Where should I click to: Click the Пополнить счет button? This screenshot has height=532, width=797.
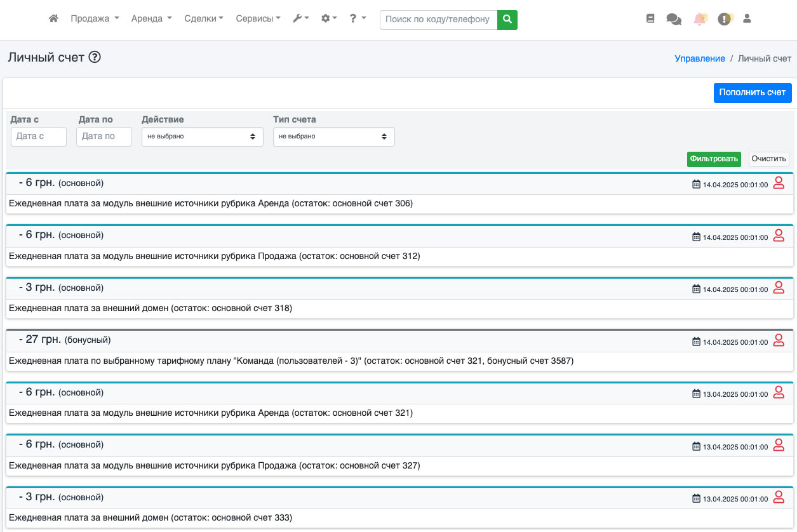(752, 93)
